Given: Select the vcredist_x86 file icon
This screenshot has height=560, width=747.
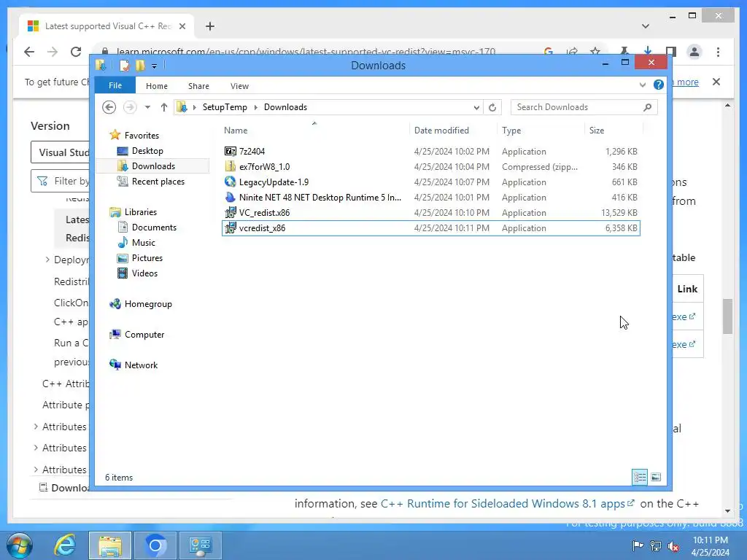Looking at the screenshot, I should tap(230, 228).
